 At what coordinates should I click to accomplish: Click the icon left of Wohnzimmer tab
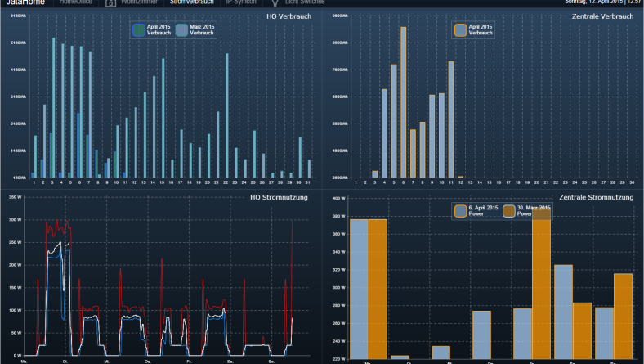click(x=110, y=3)
